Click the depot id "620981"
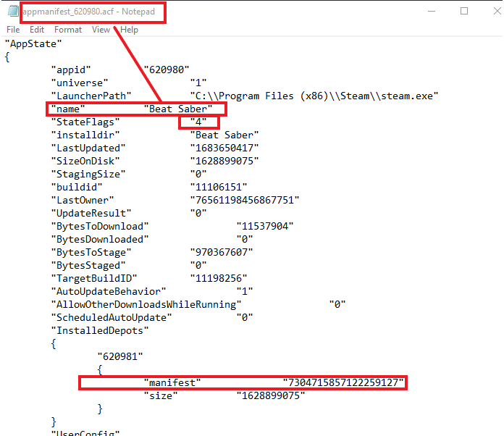This screenshot has width=504, height=436. [x=120, y=356]
